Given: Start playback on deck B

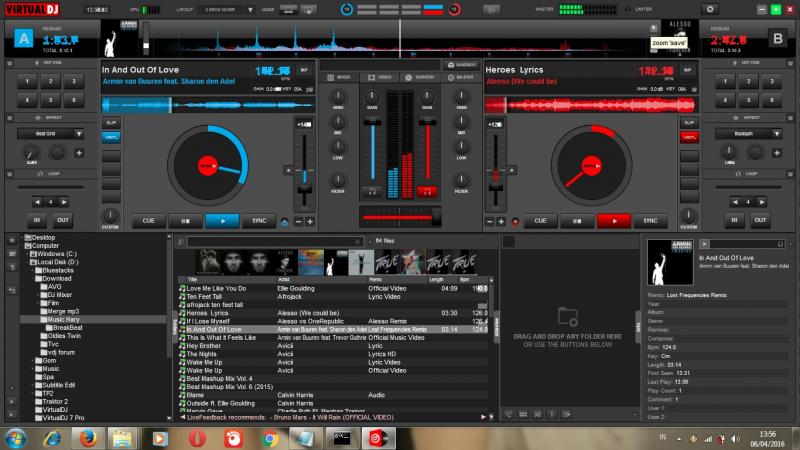Looking at the screenshot, I should click(x=614, y=221).
